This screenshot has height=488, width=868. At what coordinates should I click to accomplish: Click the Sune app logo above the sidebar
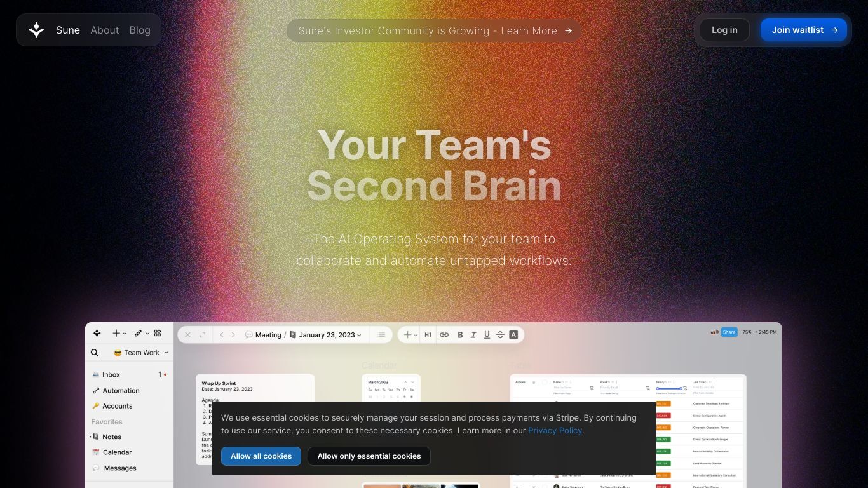pos(97,333)
